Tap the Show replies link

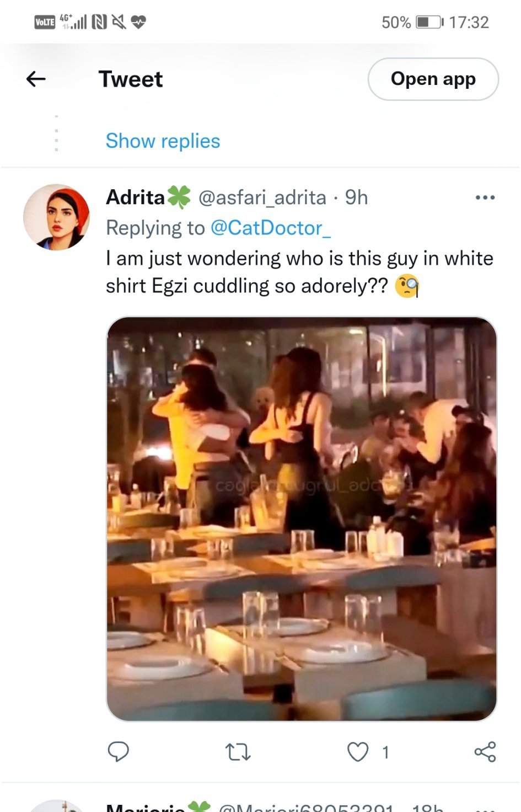[163, 141]
